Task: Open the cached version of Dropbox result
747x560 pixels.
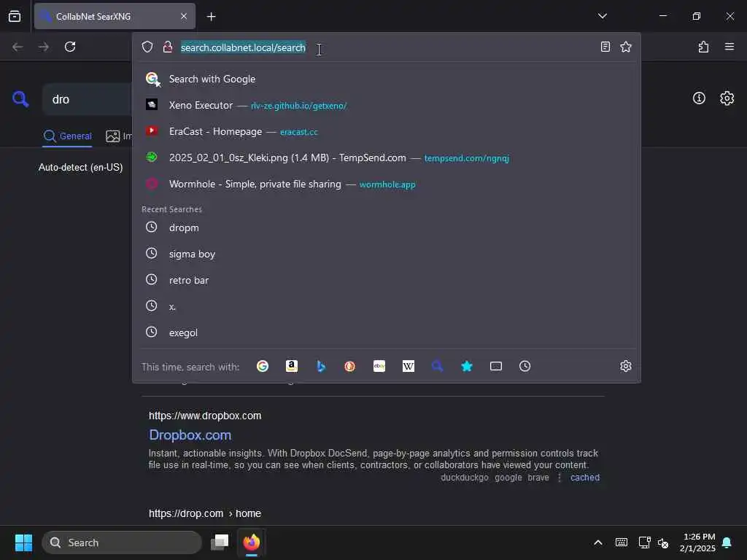Action: pyautogui.click(x=585, y=478)
